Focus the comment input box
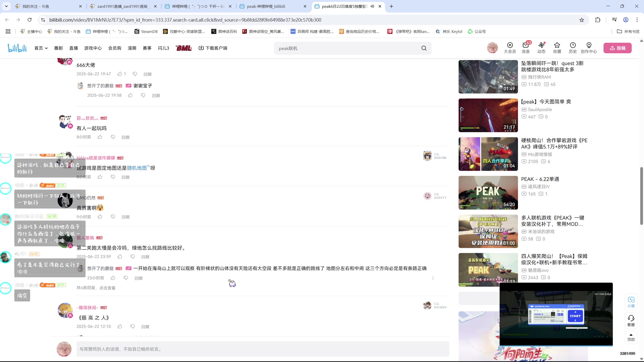The image size is (644, 362). pyautogui.click(x=263, y=349)
